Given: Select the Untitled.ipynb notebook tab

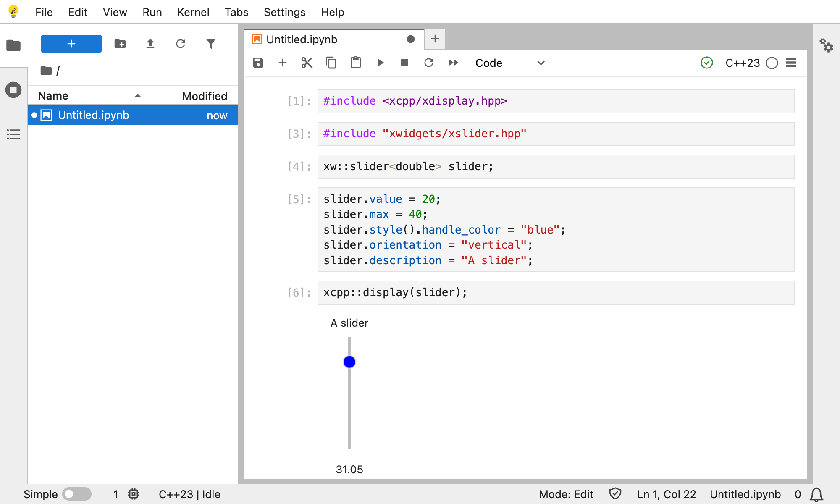Looking at the screenshot, I should [334, 39].
